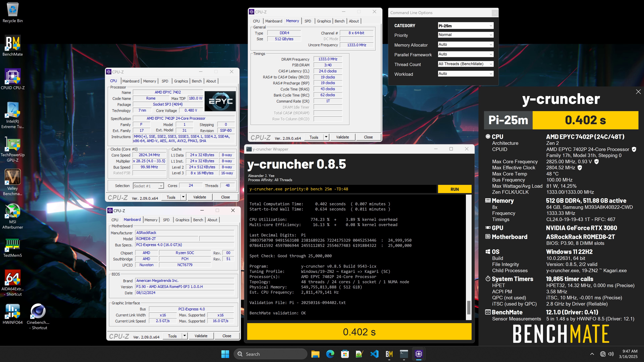Screen dimensions: 644x362
Task: Open MSI Afterburner desktop shortcut
Action: click(x=13, y=216)
